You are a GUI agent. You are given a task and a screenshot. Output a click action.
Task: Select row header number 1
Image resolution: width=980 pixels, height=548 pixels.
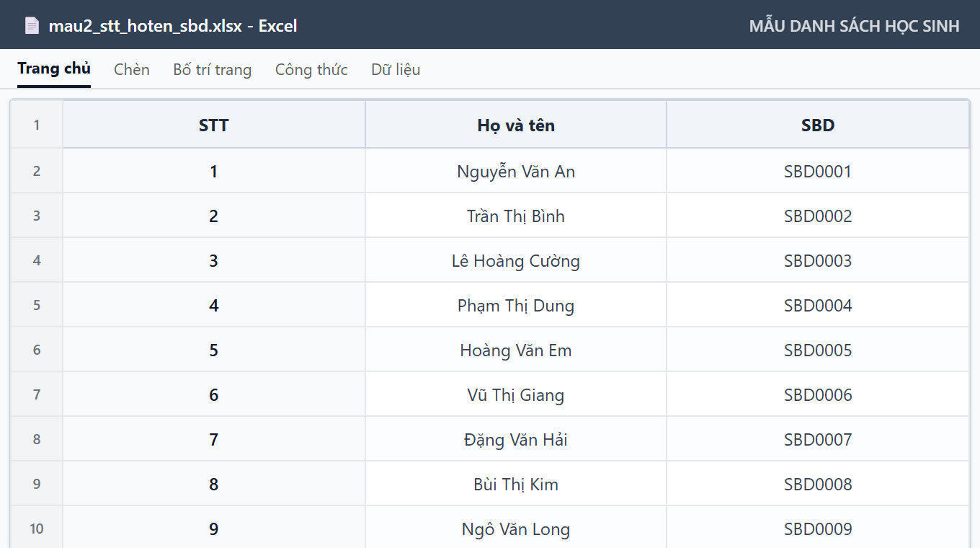coord(37,125)
